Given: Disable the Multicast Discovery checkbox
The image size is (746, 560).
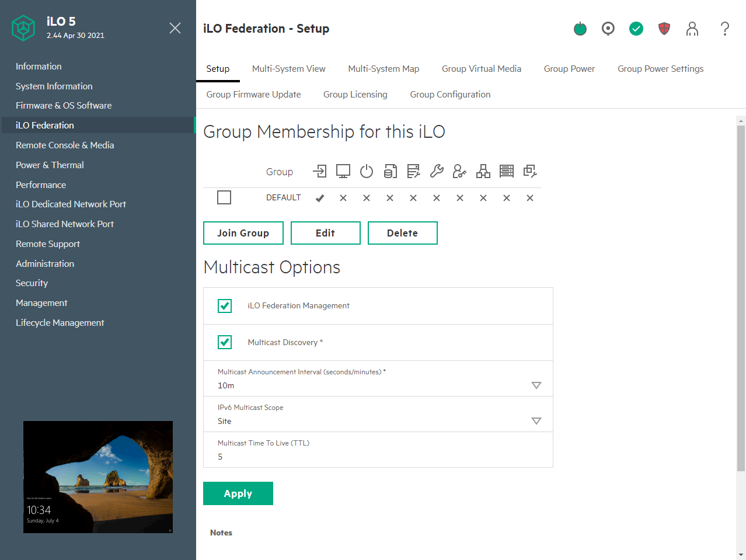Looking at the screenshot, I should [225, 342].
